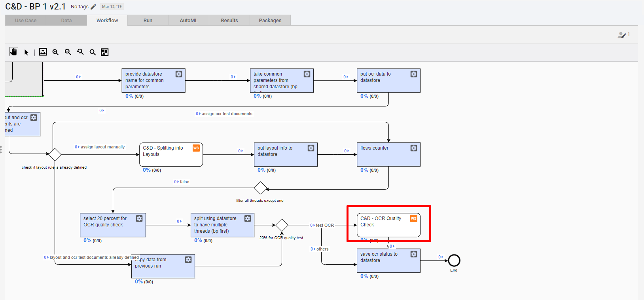Viewport: 644px width, 300px height.
Task: Open gear icon on flows counter node
Action: 414,148
